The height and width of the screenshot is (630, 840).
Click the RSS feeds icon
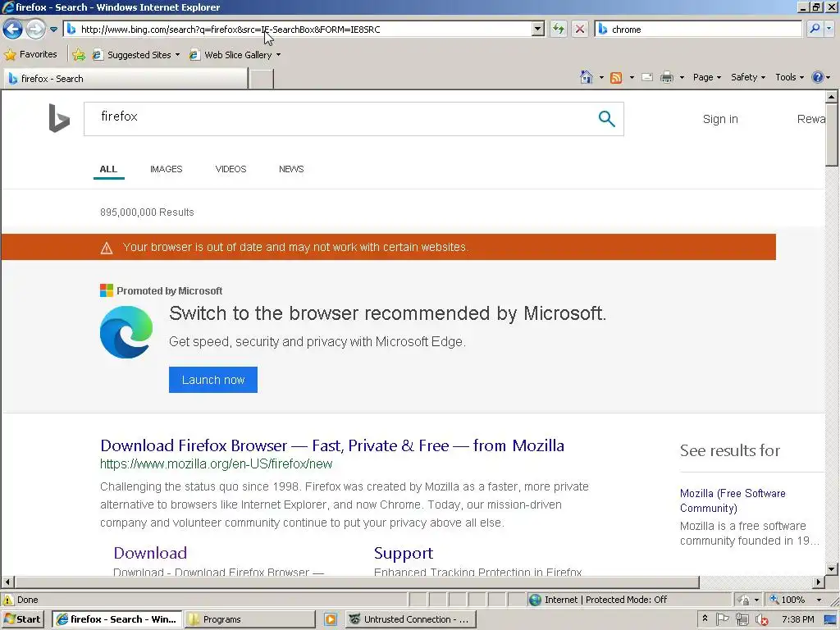(617, 78)
